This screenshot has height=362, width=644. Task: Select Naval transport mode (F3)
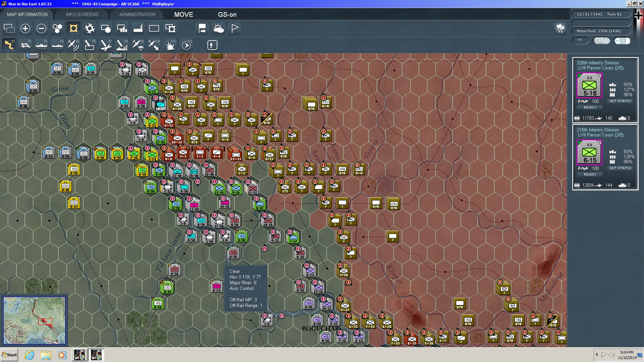[41, 45]
